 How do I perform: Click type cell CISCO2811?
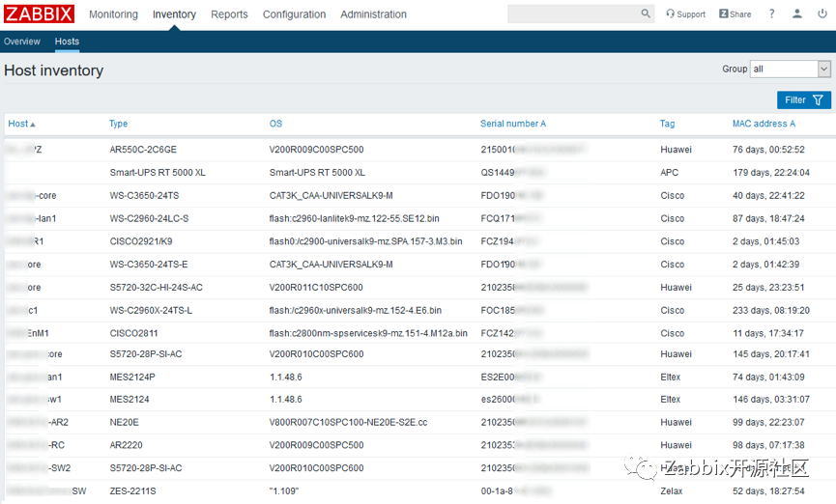(133, 333)
